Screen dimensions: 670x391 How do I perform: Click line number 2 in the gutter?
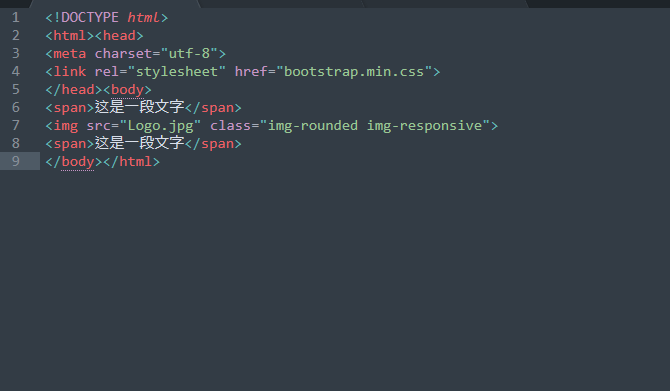point(16,35)
